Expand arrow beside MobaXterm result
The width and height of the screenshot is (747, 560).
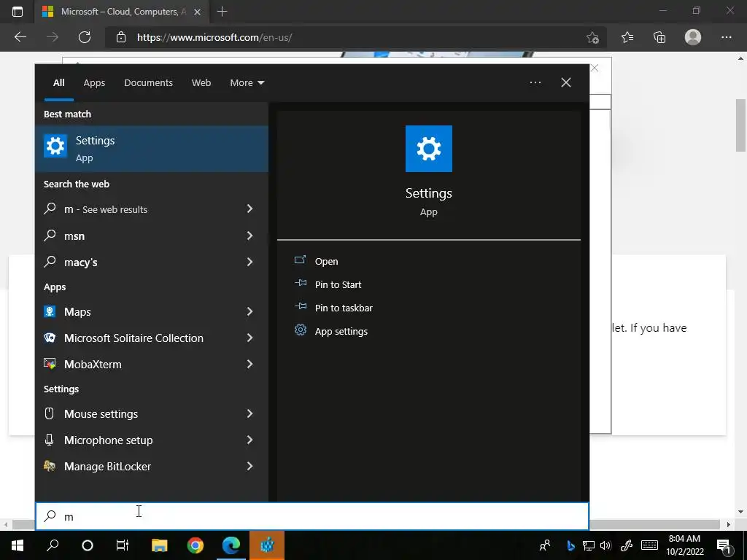click(x=249, y=364)
